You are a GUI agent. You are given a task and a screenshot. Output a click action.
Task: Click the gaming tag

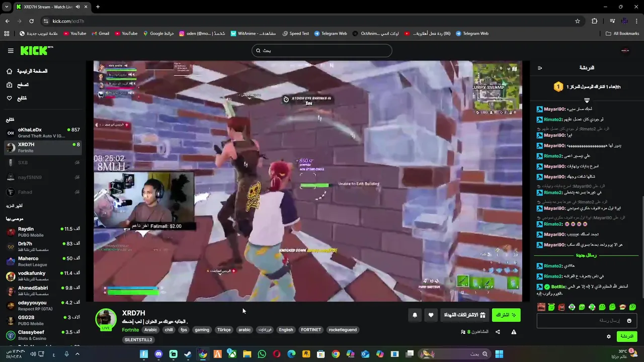(x=202, y=330)
